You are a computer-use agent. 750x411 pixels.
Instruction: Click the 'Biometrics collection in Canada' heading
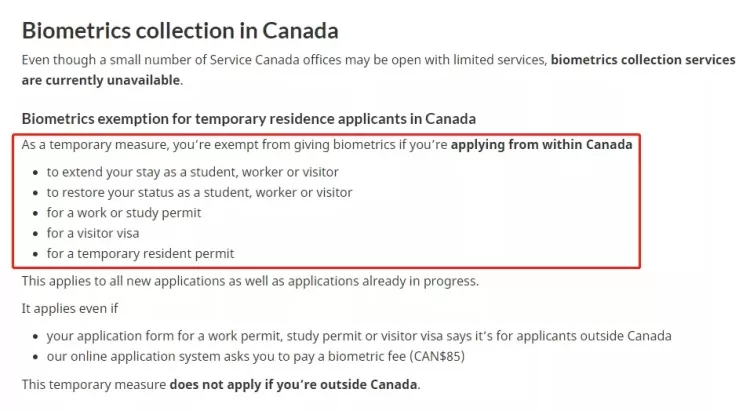coord(180,31)
